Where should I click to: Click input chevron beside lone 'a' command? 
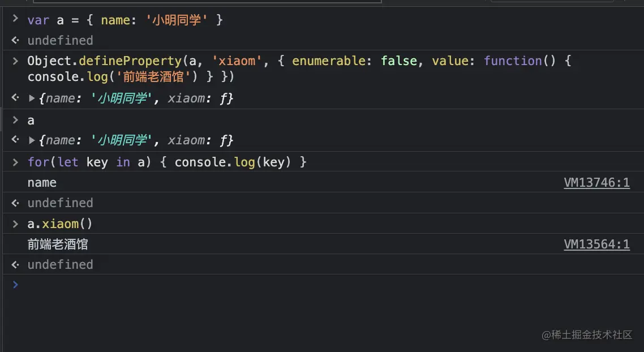[15, 120]
